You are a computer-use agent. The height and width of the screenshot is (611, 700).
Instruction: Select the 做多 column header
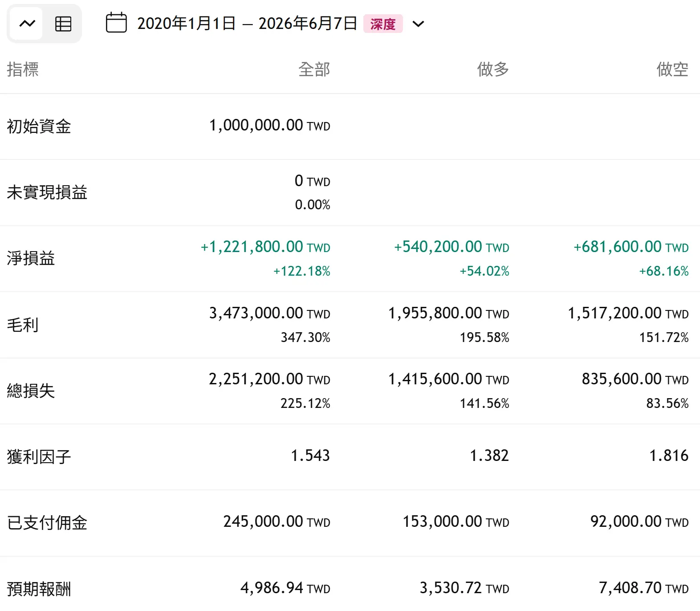[493, 69]
